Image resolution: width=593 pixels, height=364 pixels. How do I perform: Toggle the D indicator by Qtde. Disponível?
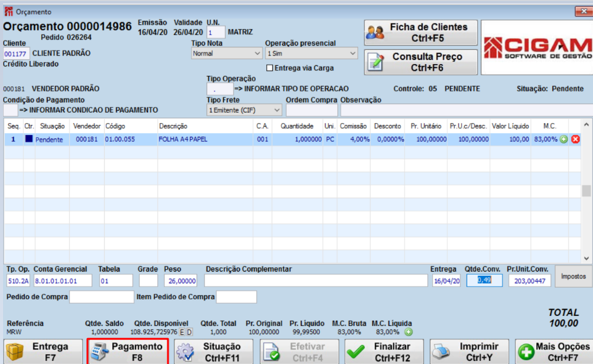point(189,332)
